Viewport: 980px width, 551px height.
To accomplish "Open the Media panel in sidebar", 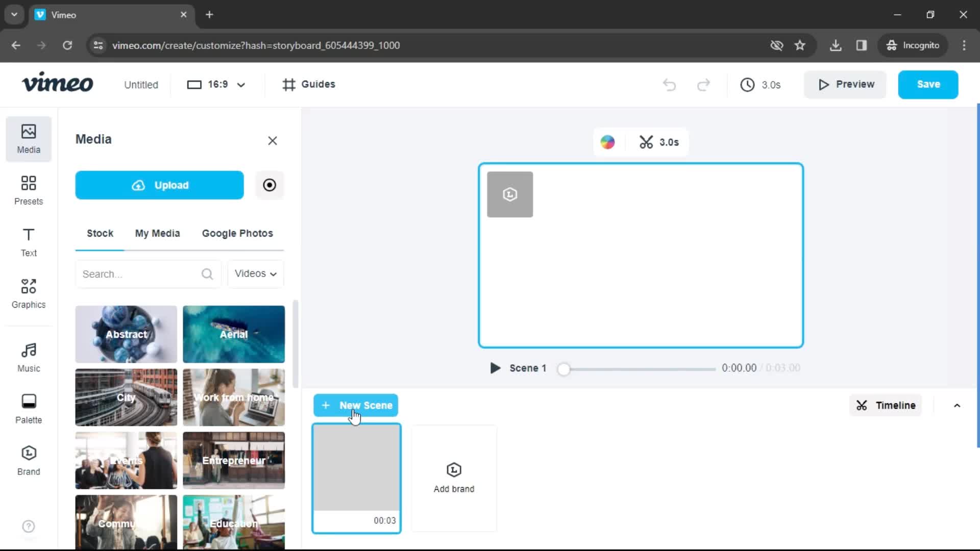I will pos(29,139).
